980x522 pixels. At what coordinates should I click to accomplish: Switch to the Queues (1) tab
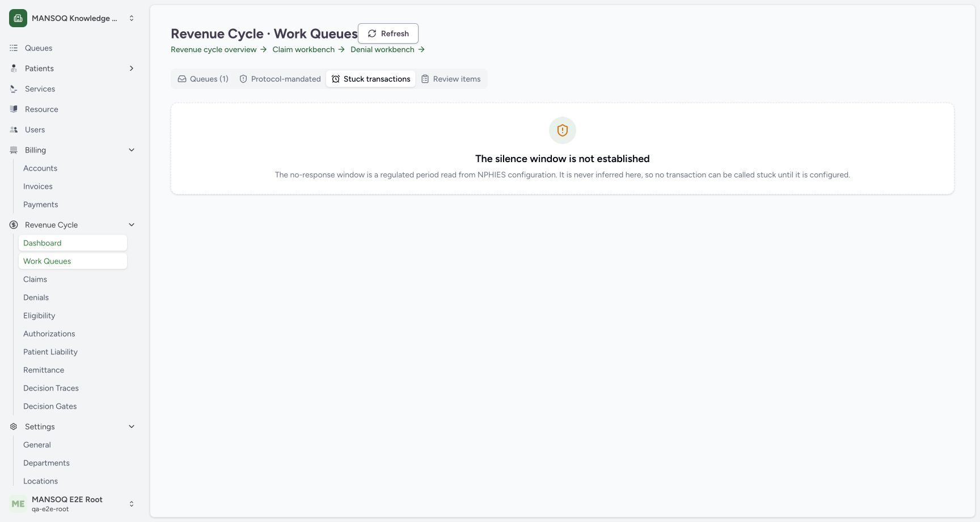click(x=203, y=79)
